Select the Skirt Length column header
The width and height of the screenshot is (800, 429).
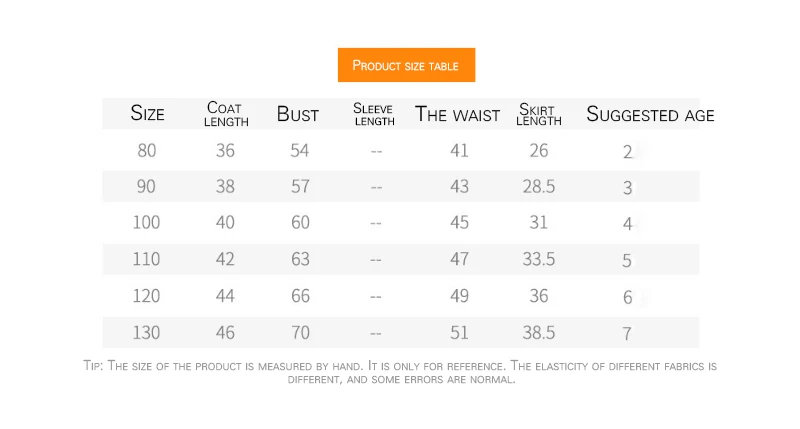pyautogui.click(x=539, y=114)
